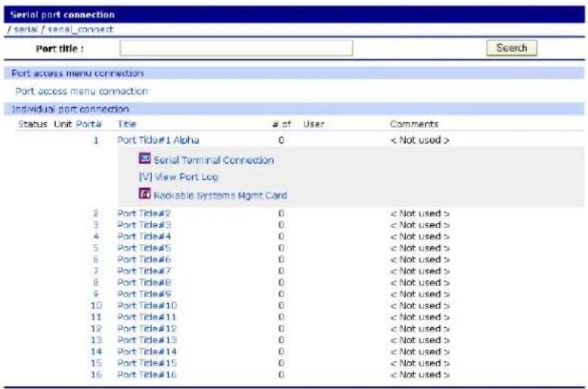Click port number 1 in list
The height and width of the screenshot is (389, 588).
pos(96,140)
